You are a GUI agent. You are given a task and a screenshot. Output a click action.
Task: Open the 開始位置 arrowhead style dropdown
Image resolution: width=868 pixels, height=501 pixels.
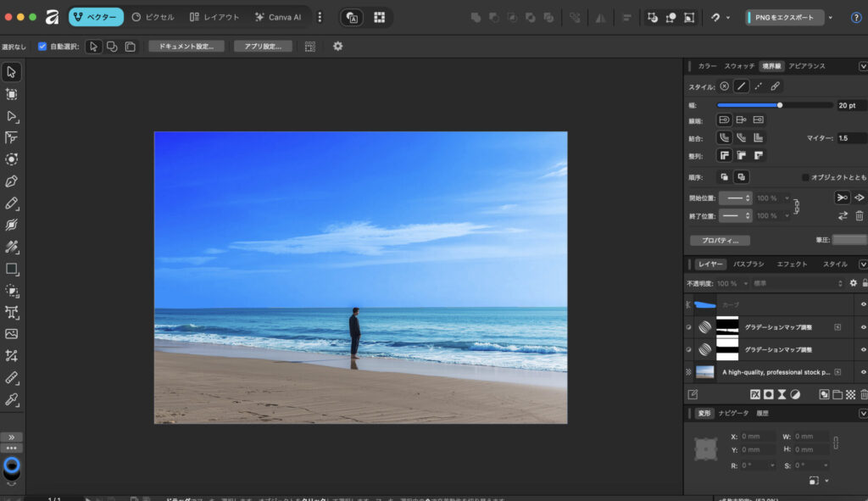tap(735, 198)
